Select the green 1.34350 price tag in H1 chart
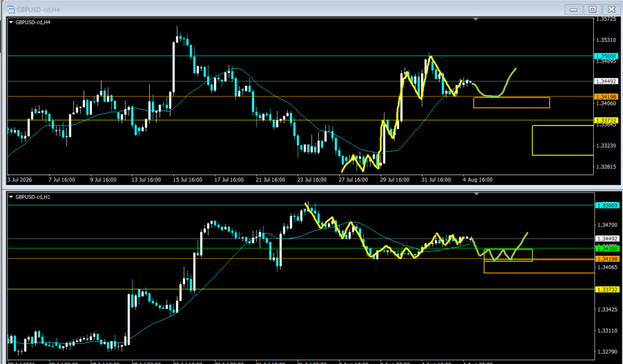623x364 pixels. (x=607, y=249)
